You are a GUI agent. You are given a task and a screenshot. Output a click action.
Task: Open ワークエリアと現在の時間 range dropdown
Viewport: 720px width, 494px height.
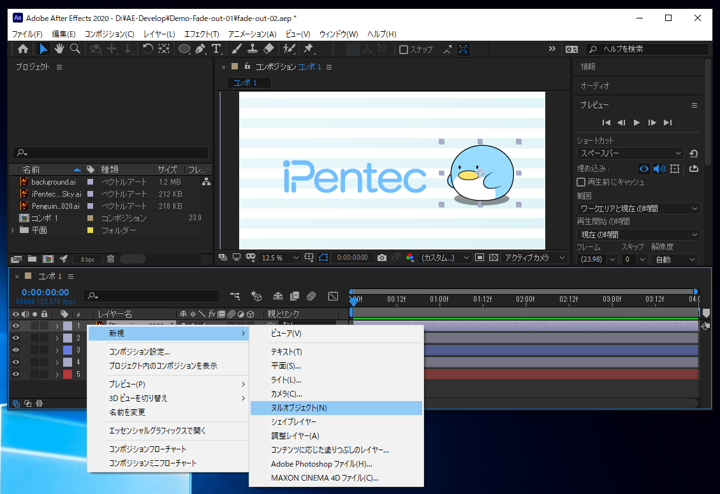tap(638, 208)
